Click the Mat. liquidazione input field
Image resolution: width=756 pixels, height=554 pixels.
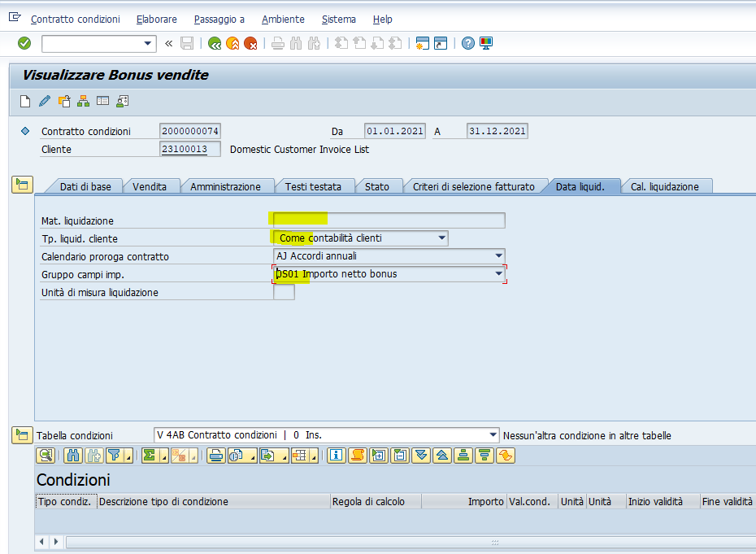coord(389,220)
